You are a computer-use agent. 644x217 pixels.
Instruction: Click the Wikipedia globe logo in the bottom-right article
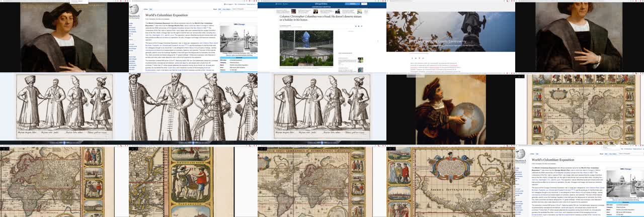[521, 155]
